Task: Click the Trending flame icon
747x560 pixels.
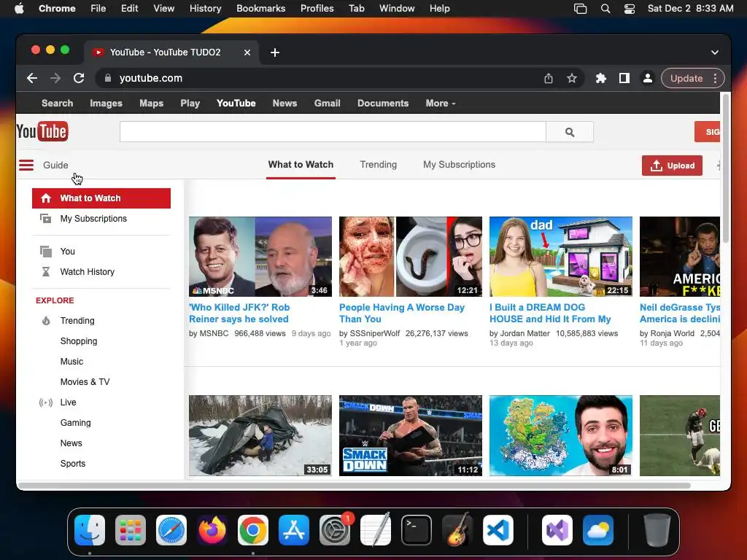Action: [x=46, y=321]
